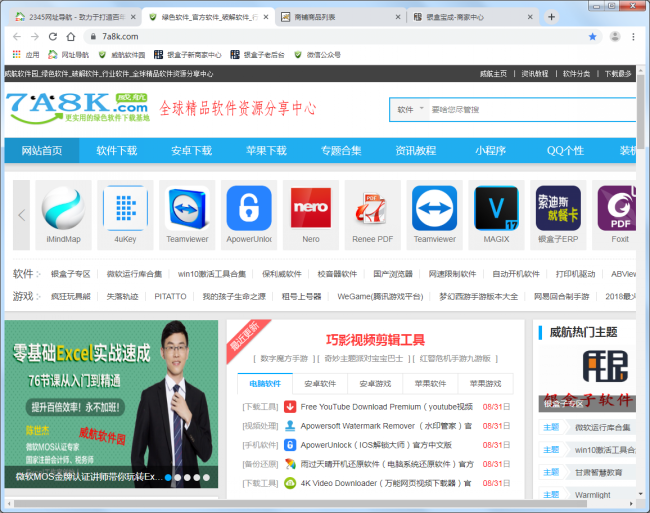The image size is (650, 513).
Task: Click the vertical scrollbar thumb
Action: tap(640, 111)
